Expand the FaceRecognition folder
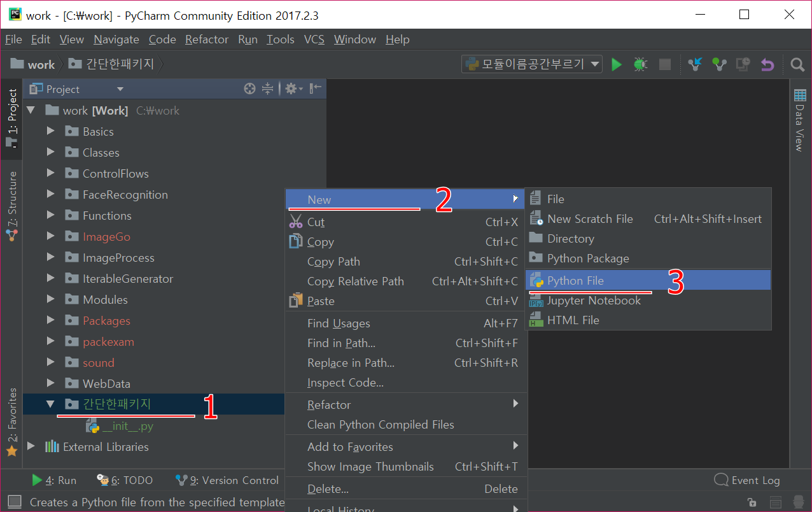This screenshot has width=812, height=512. click(51, 195)
